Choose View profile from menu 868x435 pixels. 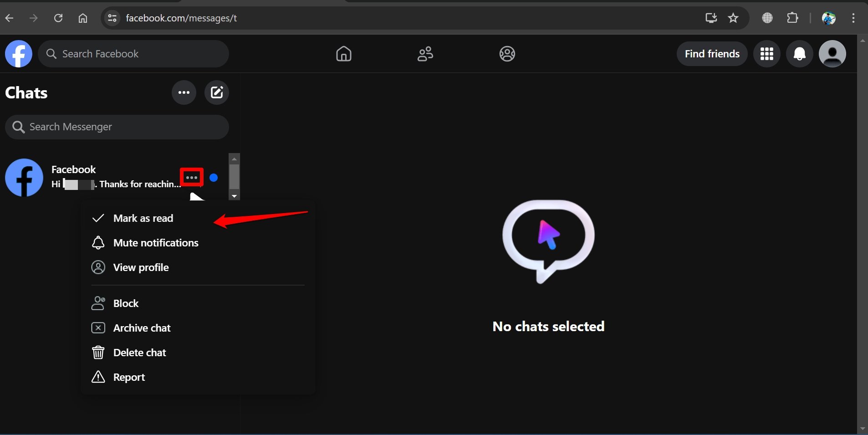198,267
